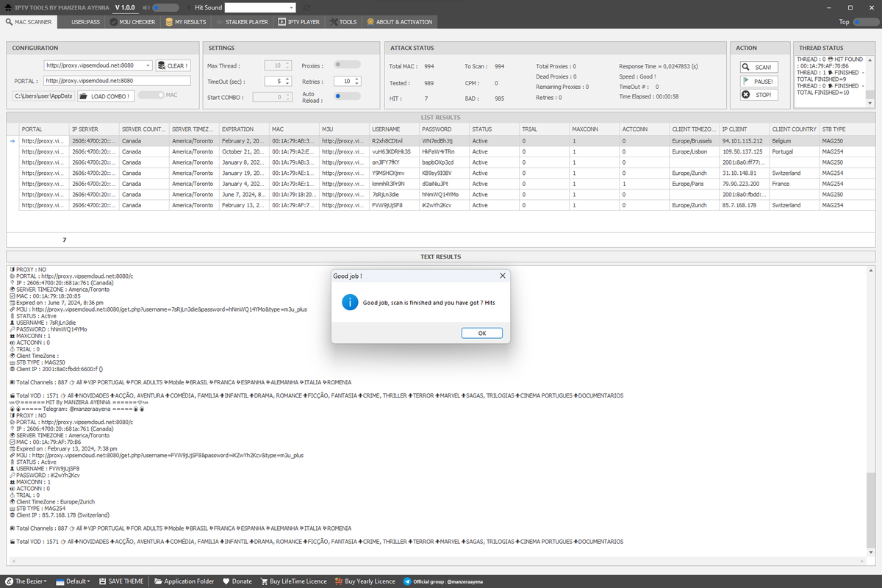Click the Belgium client country cell
882x588 pixels.
(794, 140)
